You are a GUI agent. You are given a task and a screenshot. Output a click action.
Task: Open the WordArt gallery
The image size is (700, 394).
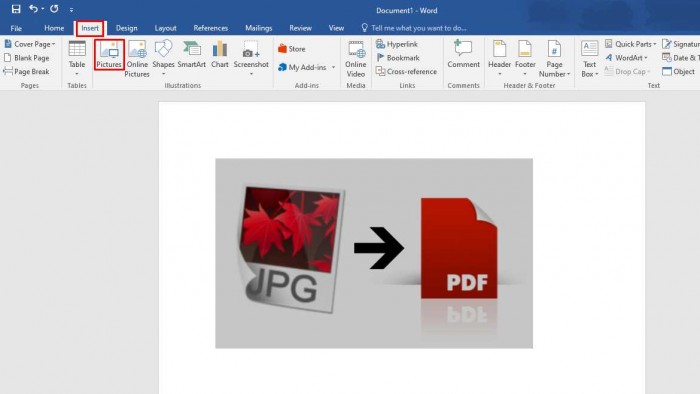point(627,58)
